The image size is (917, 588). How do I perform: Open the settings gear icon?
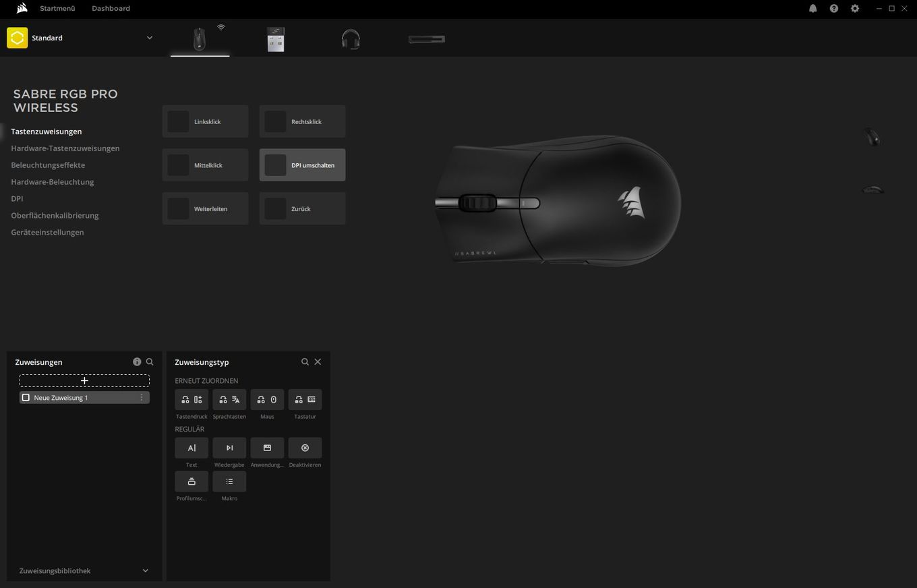[x=855, y=8]
